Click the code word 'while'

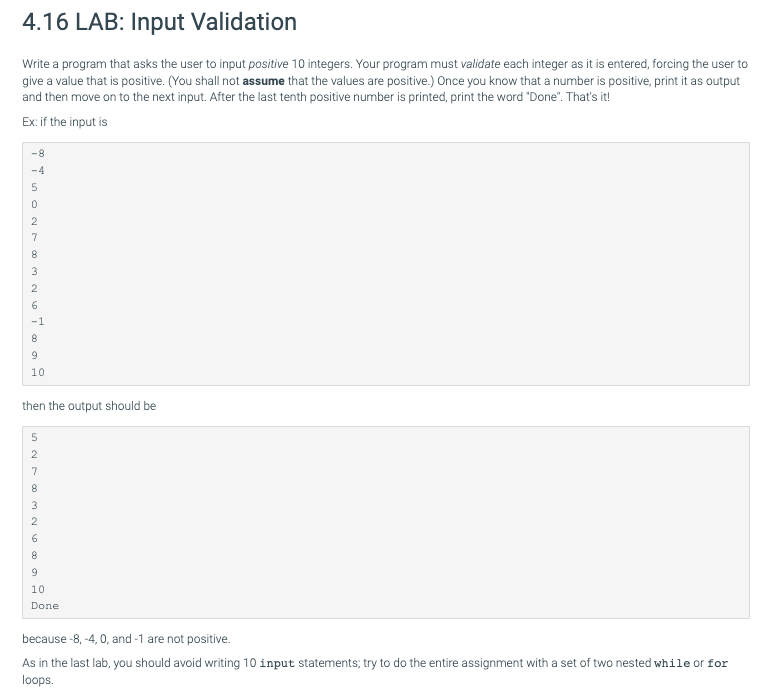click(x=672, y=663)
